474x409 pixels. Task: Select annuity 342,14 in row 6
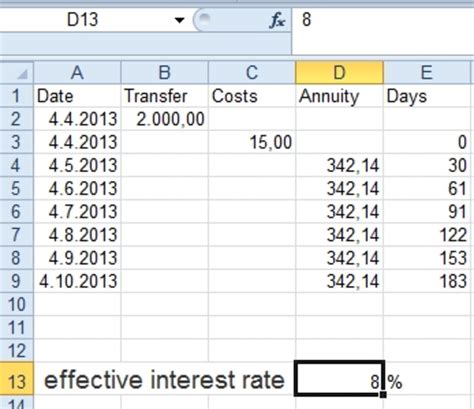click(x=339, y=211)
